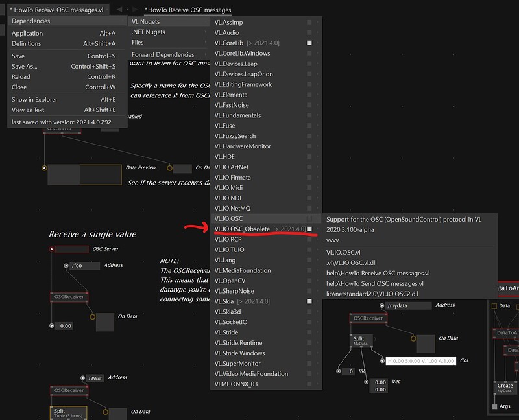Tick the VL.OpenCV checkbox
The image size is (519, 420).
(309, 281)
